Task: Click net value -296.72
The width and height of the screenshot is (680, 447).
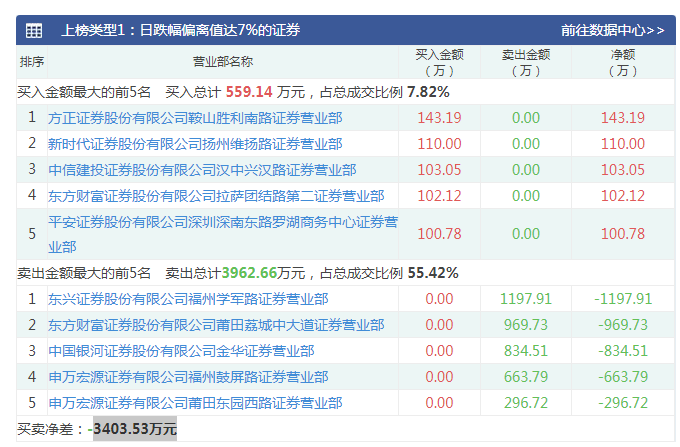Action: click(x=623, y=403)
